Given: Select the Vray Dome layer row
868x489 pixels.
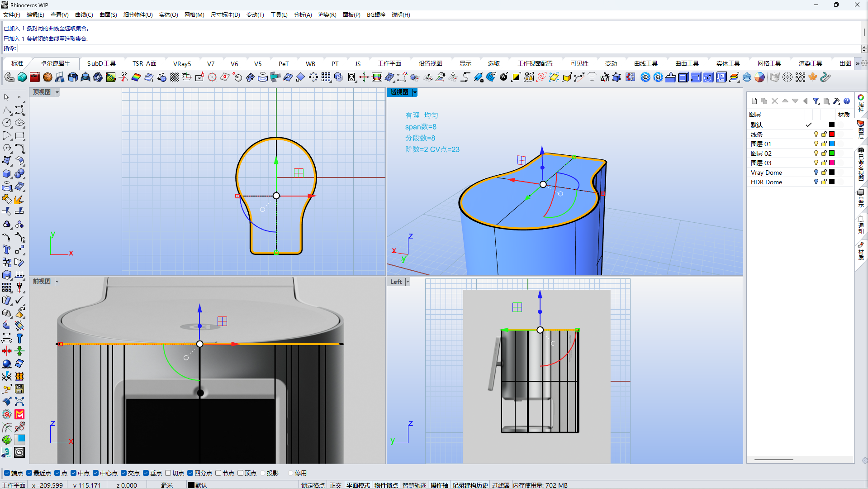Looking at the screenshot, I should (x=800, y=173).
